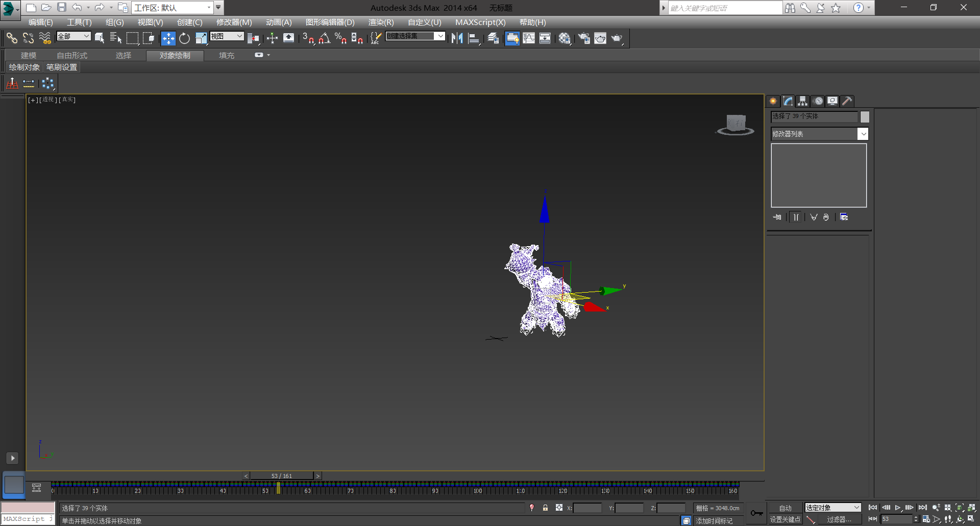Activate the Select and Rotate tool
Viewport: 980px width, 526px height.
(x=184, y=38)
